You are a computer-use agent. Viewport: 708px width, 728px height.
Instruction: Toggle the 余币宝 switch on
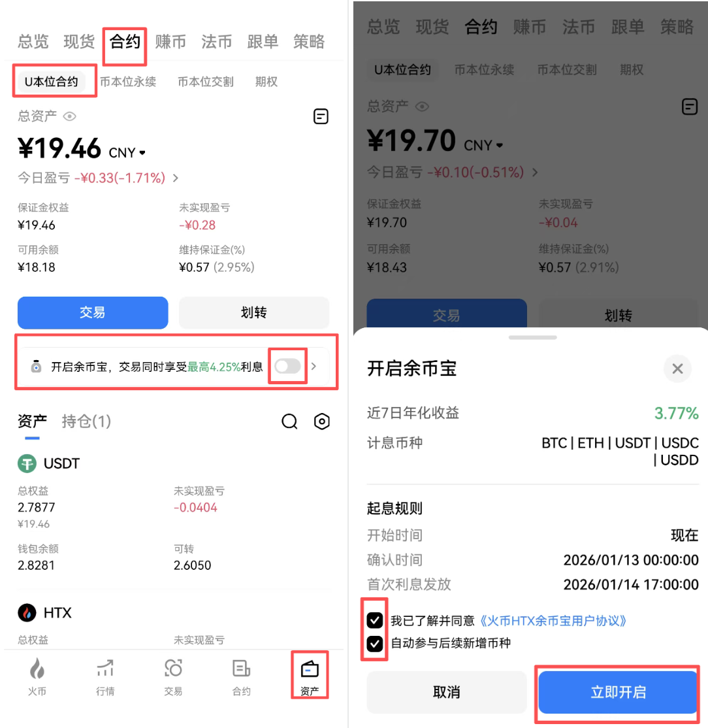point(287,367)
